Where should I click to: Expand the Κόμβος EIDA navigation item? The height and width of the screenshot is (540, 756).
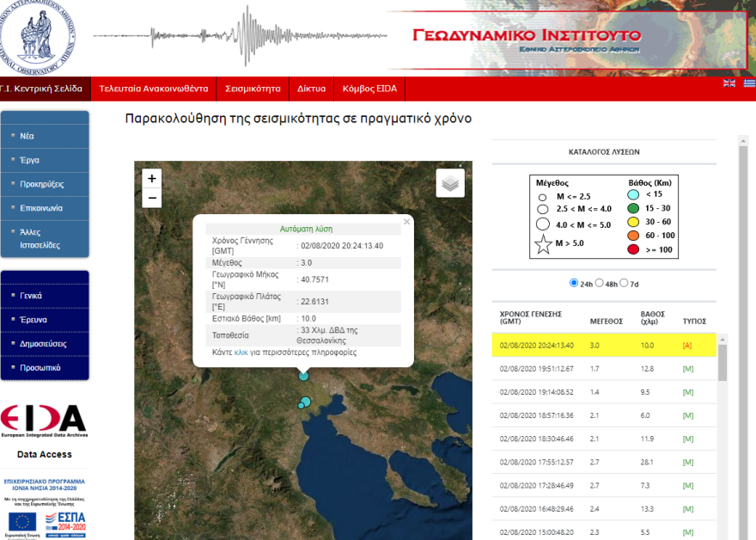371,89
